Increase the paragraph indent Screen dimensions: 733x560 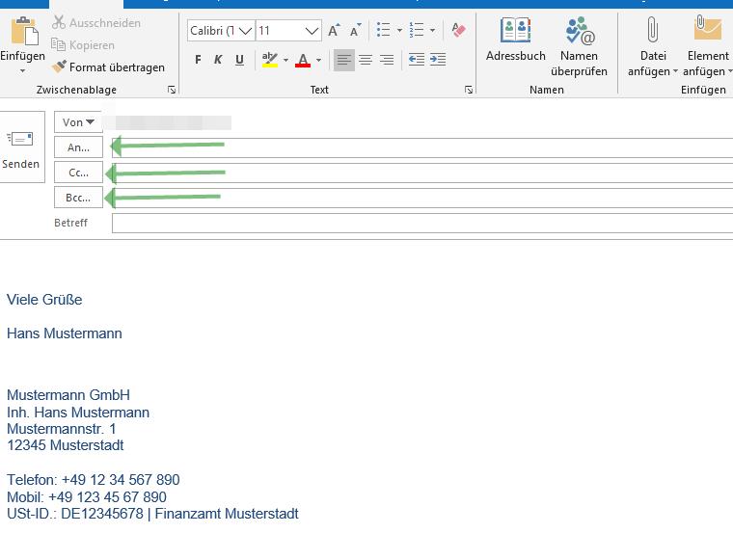pos(438,60)
